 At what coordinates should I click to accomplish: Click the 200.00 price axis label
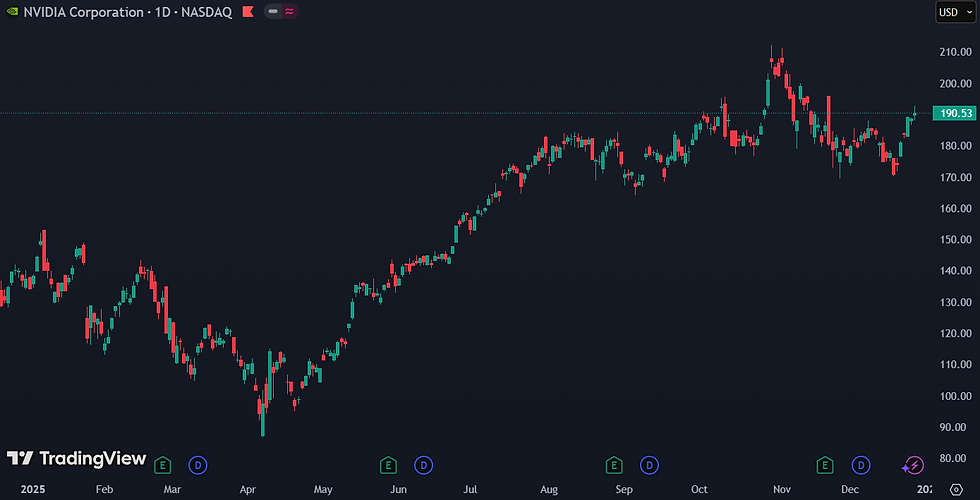coord(956,83)
